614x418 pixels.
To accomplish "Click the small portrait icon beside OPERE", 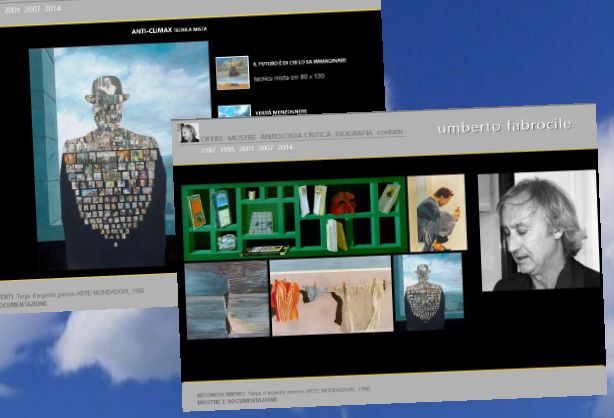I will point(189,133).
